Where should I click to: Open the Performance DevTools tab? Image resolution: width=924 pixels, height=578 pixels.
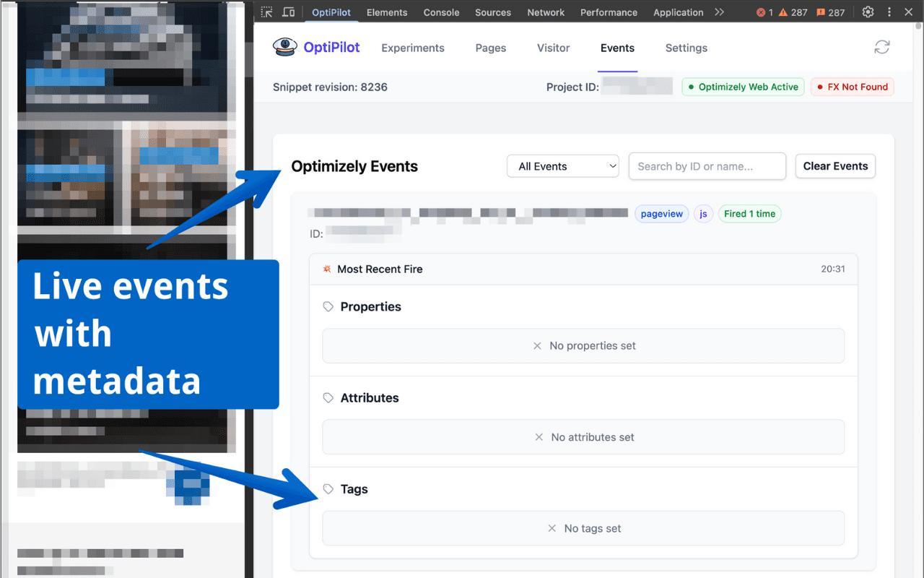click(609, 12)
